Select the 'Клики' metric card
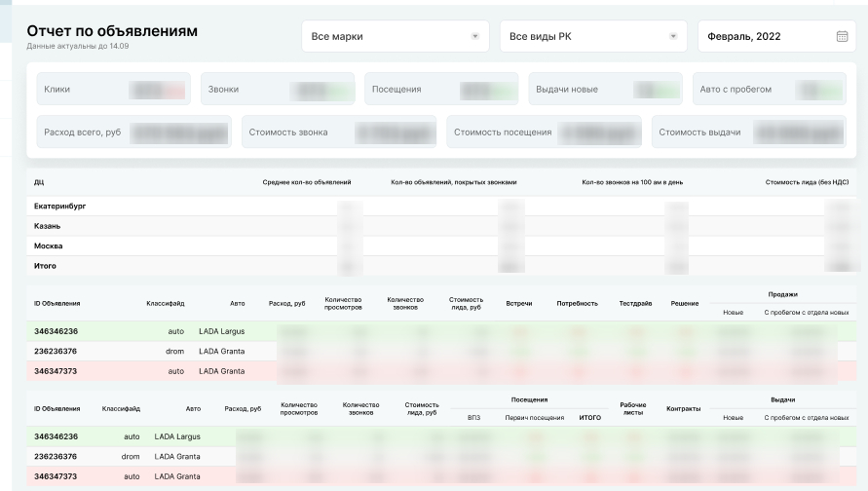This screenshot has width=868, height=491. click(113, 89)
